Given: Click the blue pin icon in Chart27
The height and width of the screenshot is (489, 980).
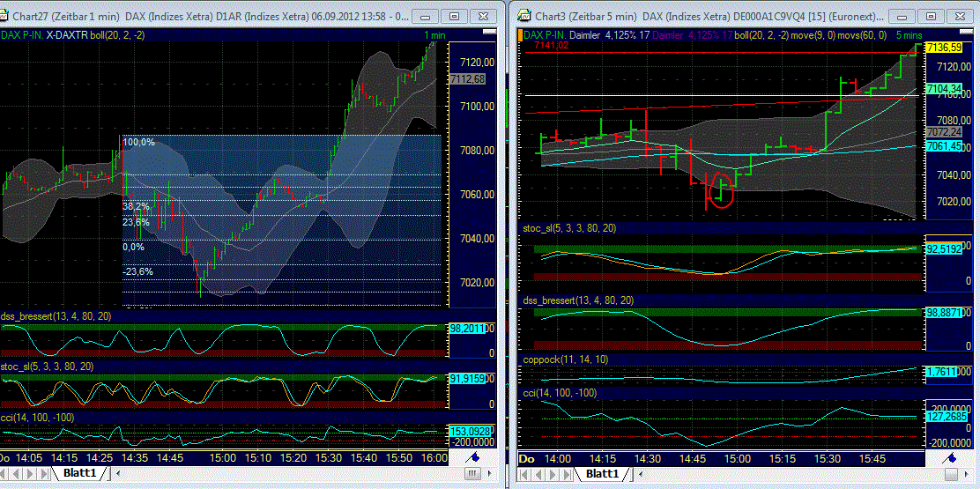Looking at the screenshot, I should point(473,458).
